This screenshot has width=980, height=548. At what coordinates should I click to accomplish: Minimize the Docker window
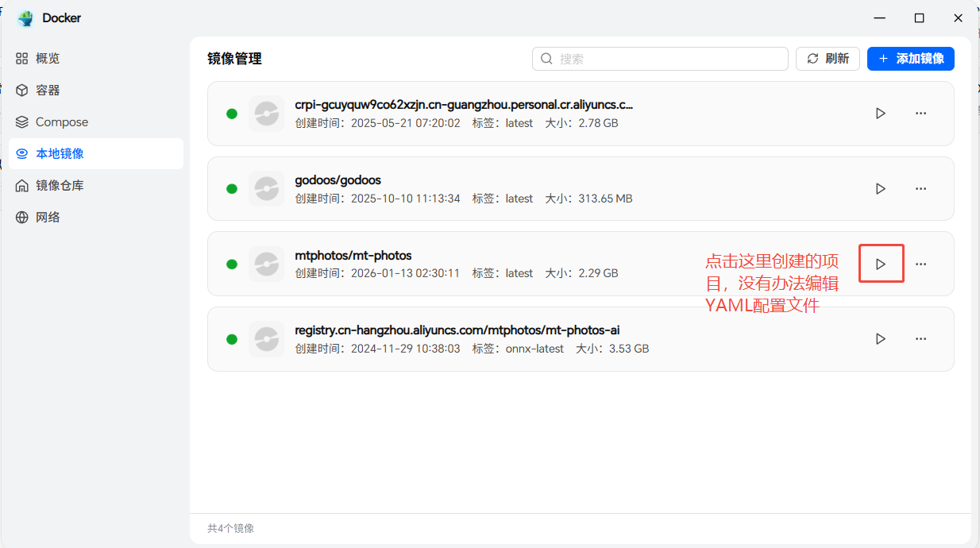(879, 17)
